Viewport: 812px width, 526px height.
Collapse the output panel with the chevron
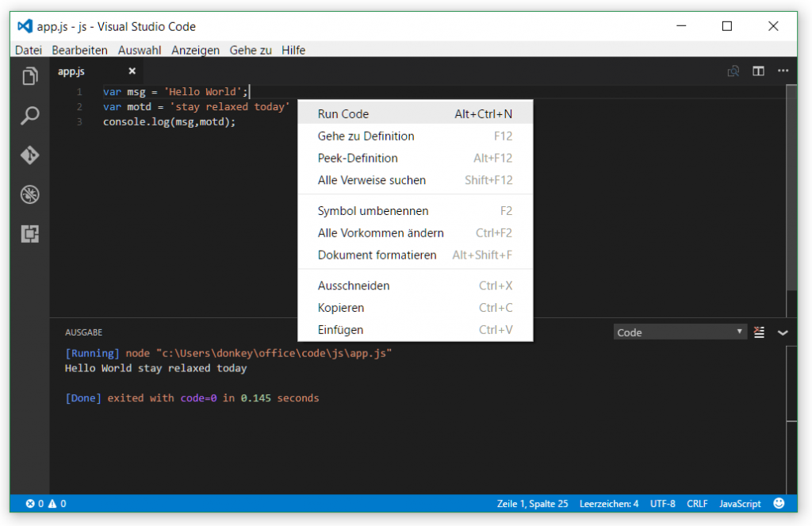click(783, 332)
